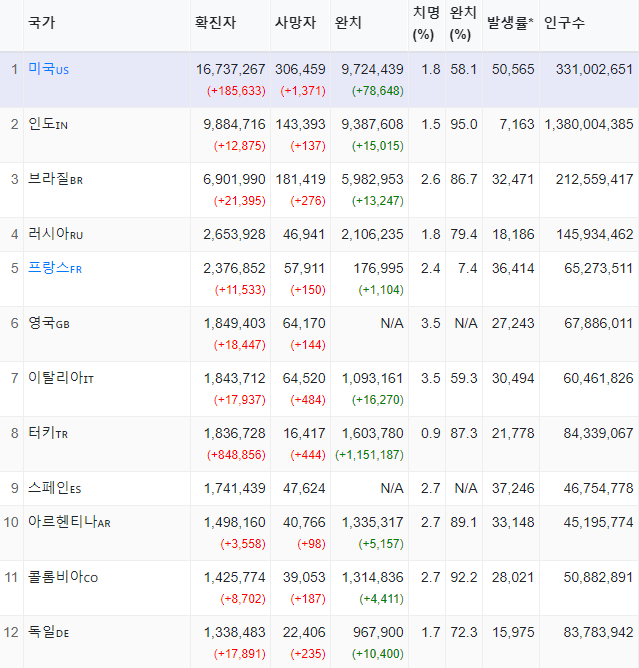Sort by the 확진자 column header
Screen dimensions: 639x668
[215, 23]
